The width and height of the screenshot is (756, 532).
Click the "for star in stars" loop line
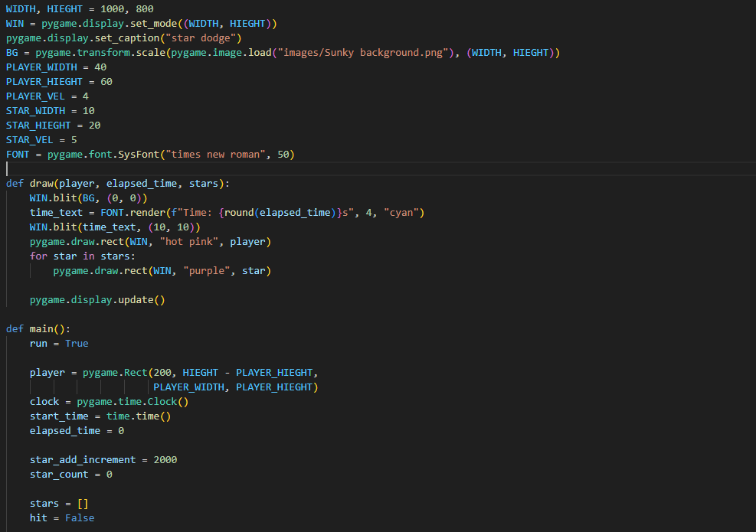(x=82, y=256)
